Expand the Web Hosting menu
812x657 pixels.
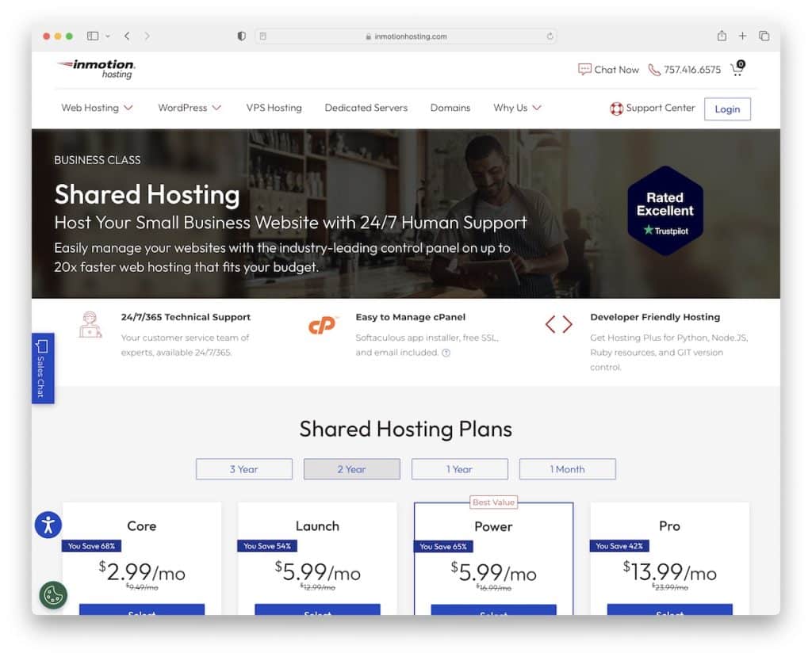97,108
